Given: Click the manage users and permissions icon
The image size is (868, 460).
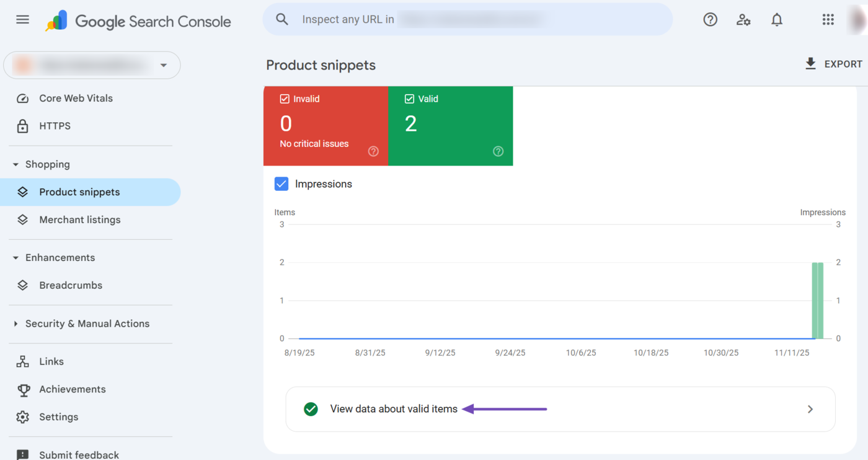Looking at the screenshot, I should pyautogui.click(x=743, y=19).
